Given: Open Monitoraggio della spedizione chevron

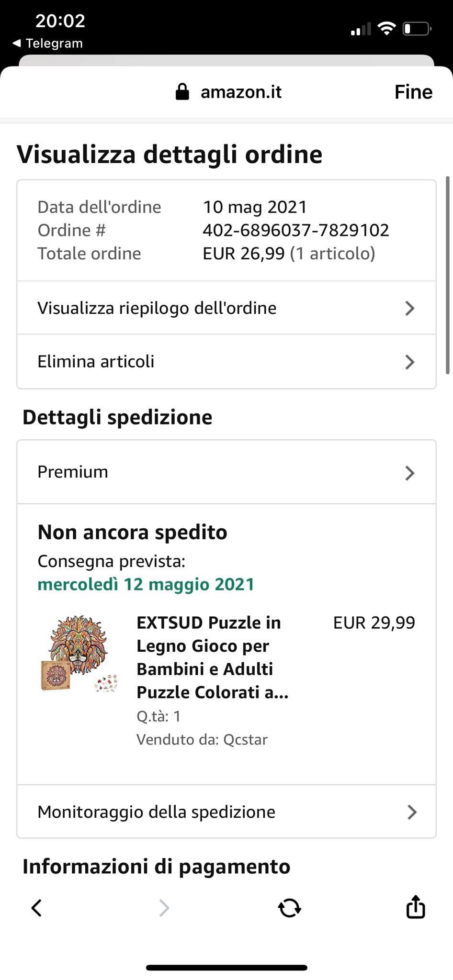Looking at the screenshot, I should click(411, 812).
